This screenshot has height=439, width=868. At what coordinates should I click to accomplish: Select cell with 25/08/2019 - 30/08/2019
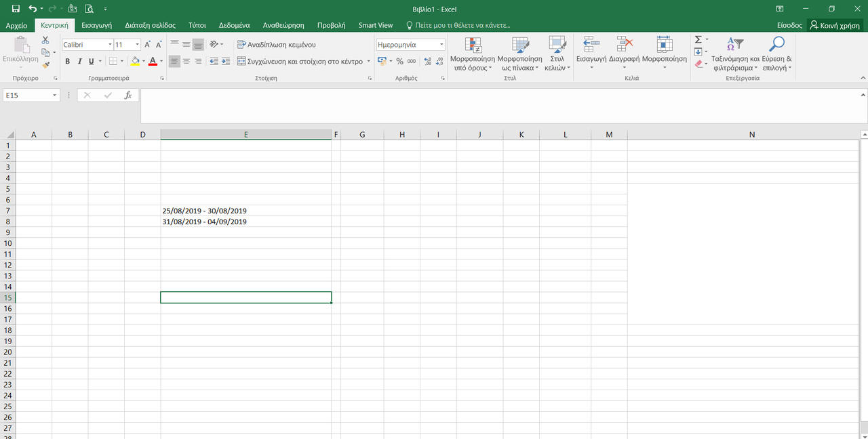(245, 211)
